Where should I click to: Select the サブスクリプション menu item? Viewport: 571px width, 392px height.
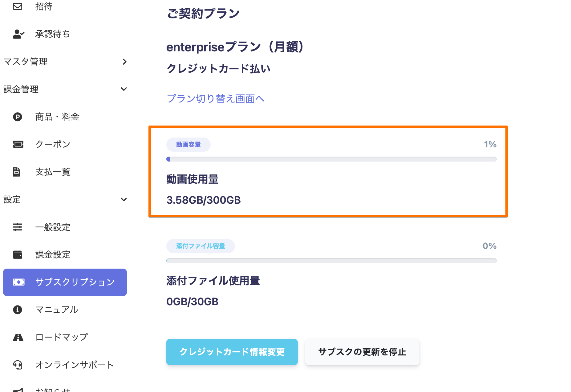click(65, 282)
